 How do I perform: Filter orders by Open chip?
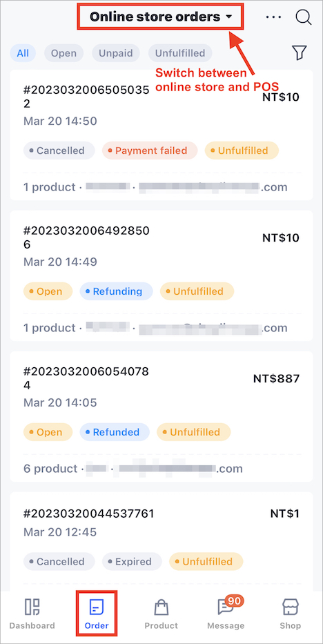63,53
